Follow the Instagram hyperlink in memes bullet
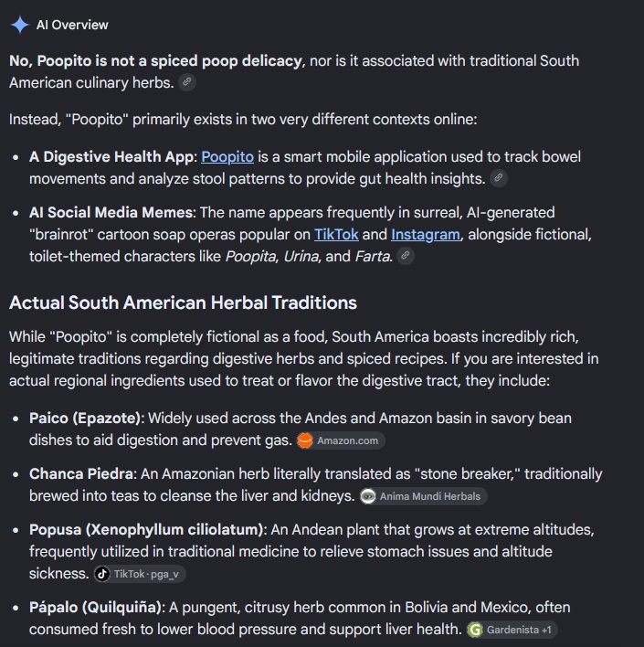Image resolution: width=644 pixels, height=647 pixels. point(426,234)
